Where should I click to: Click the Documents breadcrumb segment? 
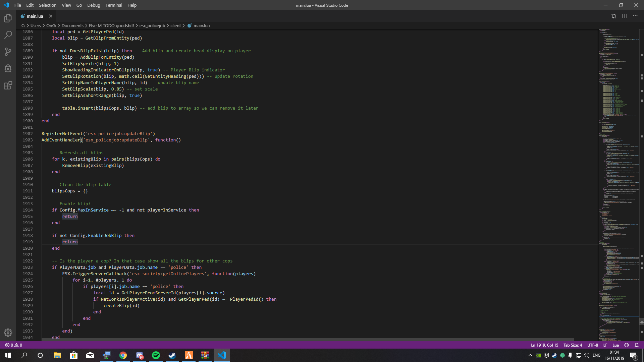click(72, 25)
